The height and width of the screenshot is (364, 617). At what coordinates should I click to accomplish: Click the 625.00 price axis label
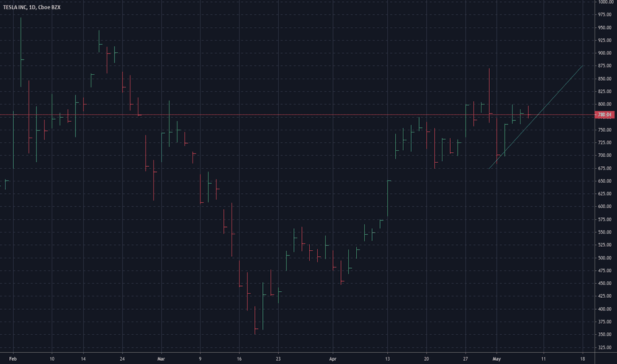[x=604, y=194]
